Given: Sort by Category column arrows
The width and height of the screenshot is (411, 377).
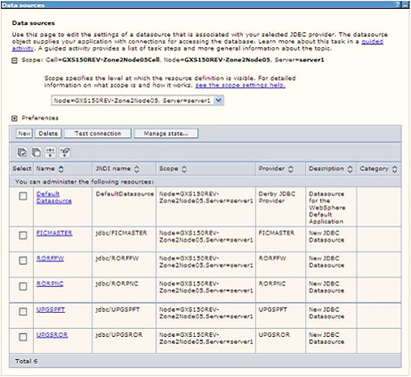Looking at the screenshot, I should pyautogui.click(x=394, y=169).
